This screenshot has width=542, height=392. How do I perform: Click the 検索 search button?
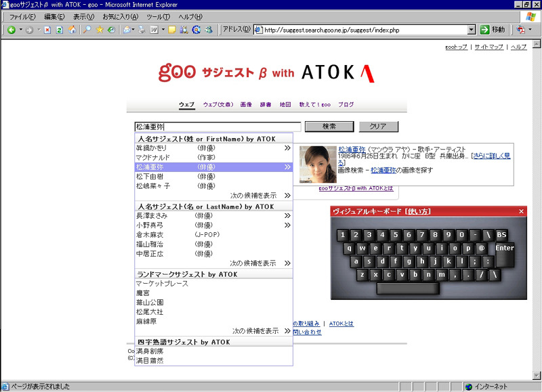pyautogui.click(x=329, y=127)
